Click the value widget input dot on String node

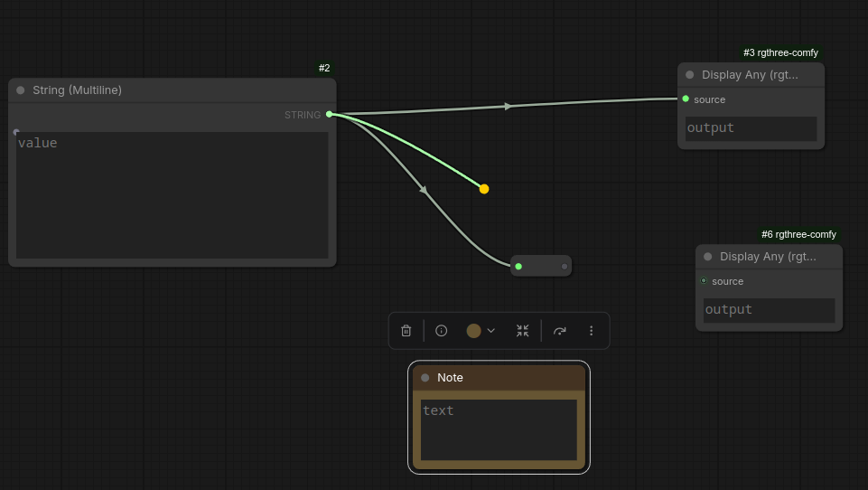pyautogui.click(x=16, y=132)
